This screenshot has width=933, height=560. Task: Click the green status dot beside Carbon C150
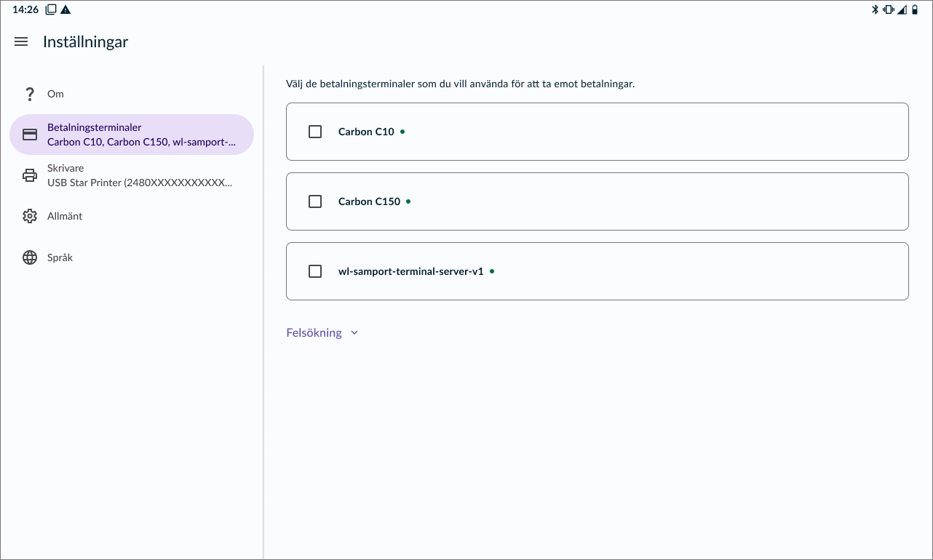tap(408, 201)
